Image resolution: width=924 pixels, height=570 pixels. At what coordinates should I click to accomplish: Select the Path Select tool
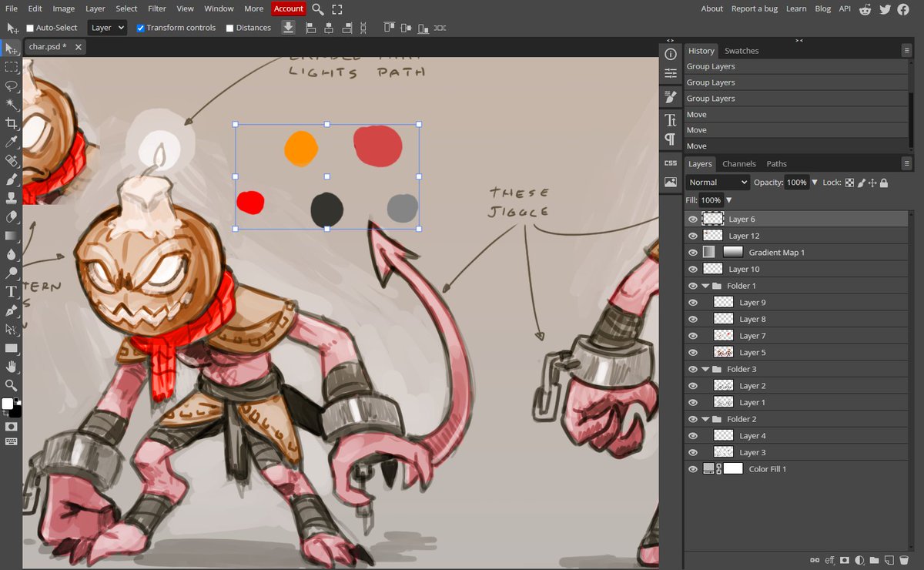[x=12, y=329]
